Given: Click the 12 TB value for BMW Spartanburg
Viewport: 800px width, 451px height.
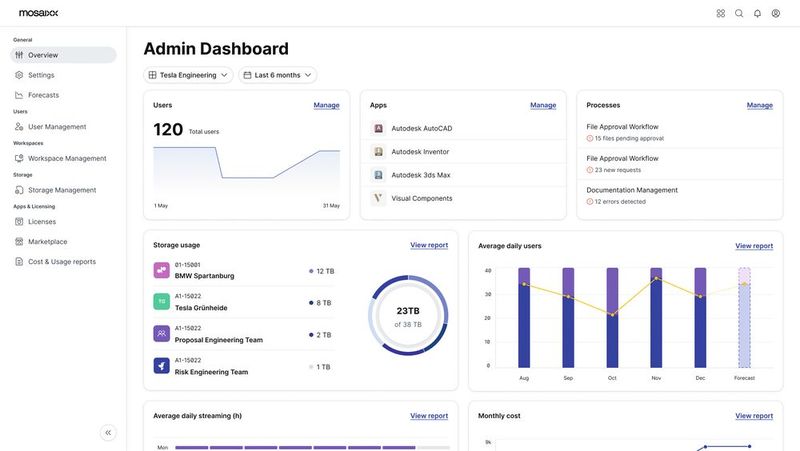Looking at the screenshot, I should [325, 271].
